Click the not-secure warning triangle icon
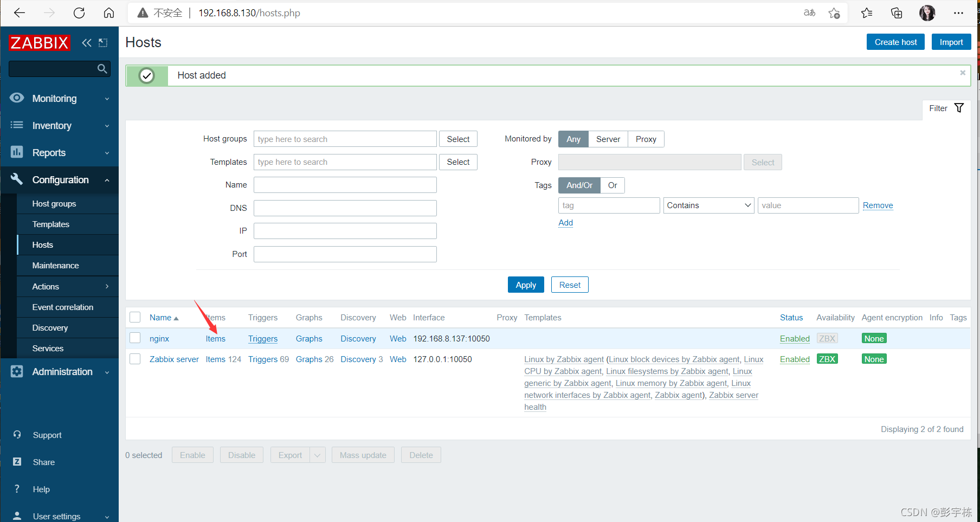Viewport: 980px width, 522px height. coord(143,13)
